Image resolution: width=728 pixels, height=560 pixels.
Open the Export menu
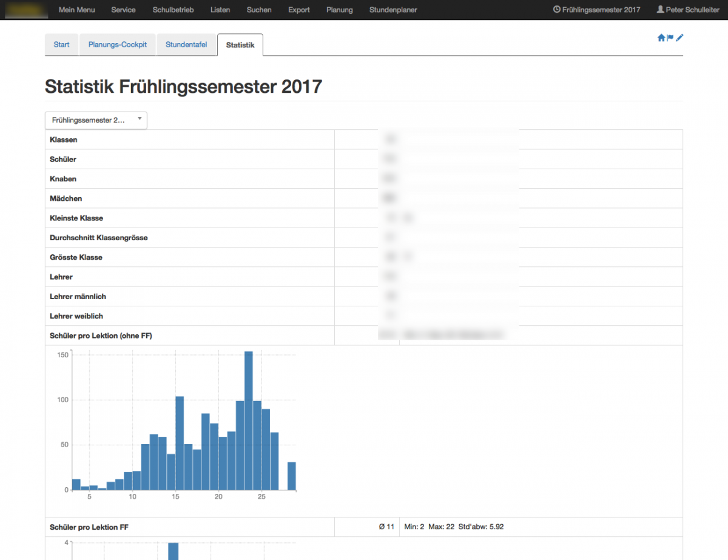(x=299, y=10)
